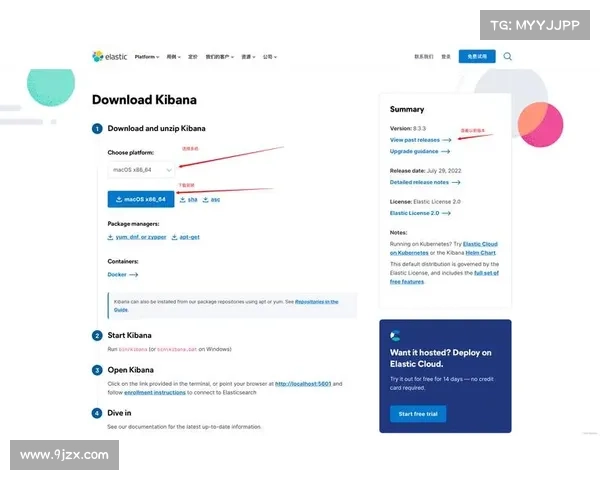This screenshot has height=480, width=600.
Task: Open the 定价 menu item
Action: point(193,57)
